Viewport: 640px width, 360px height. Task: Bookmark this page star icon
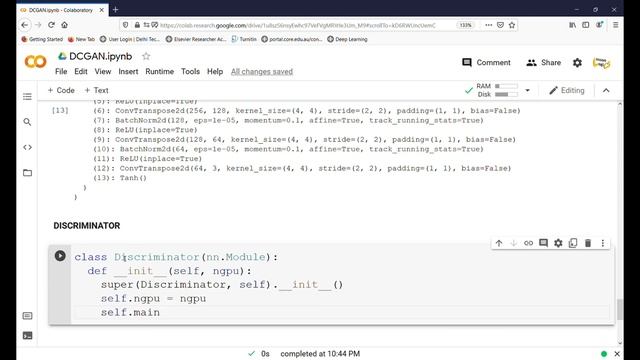(512, 25)
